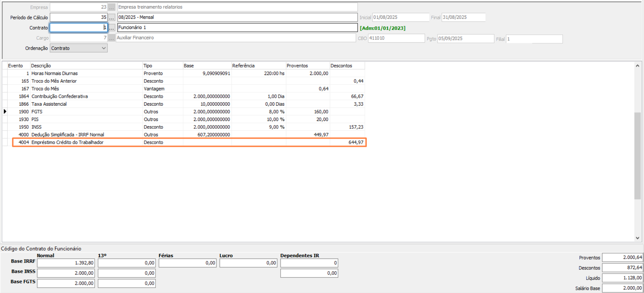Click the Base INSS Normal field
644x293 pixels.
(66, 273)
